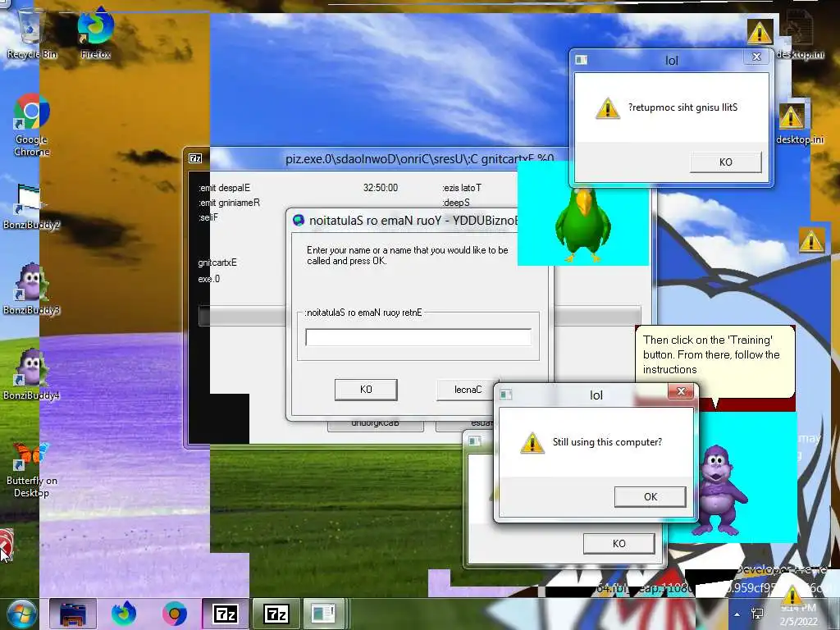
Task: Close the front lol dialog
Action: pyautogui.click(x=681, y=391)
